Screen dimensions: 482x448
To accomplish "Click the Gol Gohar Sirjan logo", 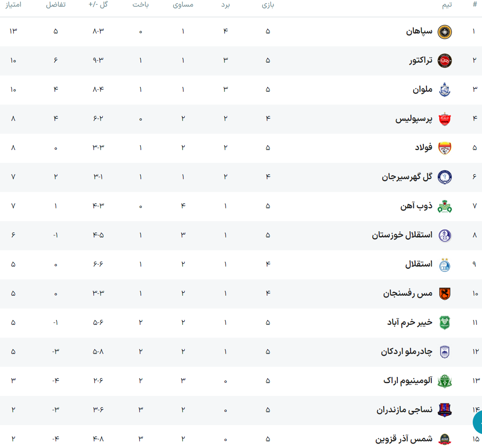I will (445, 177).
